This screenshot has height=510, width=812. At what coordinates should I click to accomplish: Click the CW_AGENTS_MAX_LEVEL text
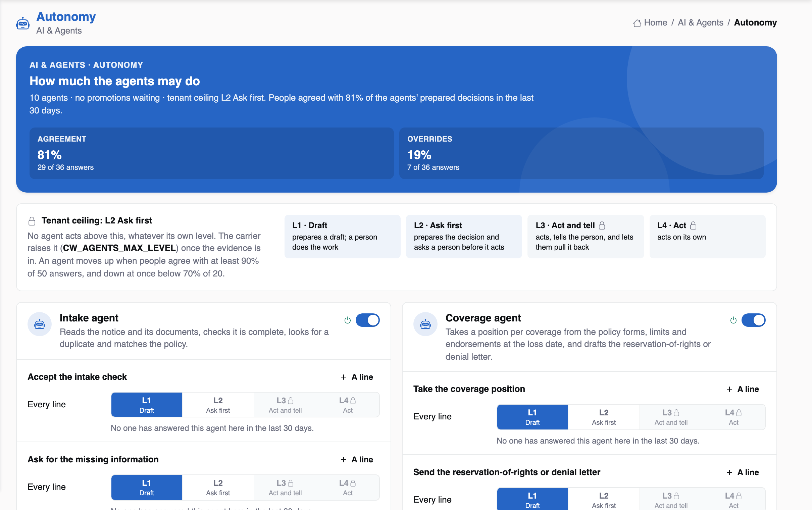pos(119,248)
